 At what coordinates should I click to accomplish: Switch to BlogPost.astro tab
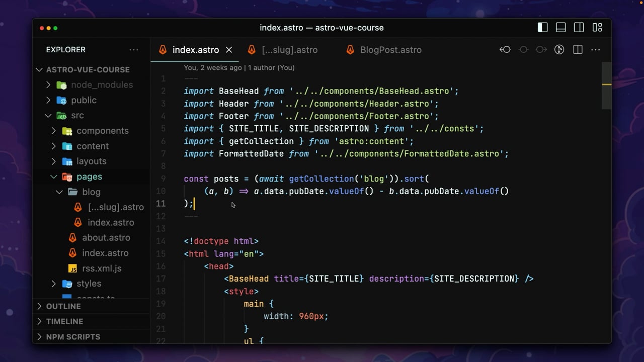390,50
